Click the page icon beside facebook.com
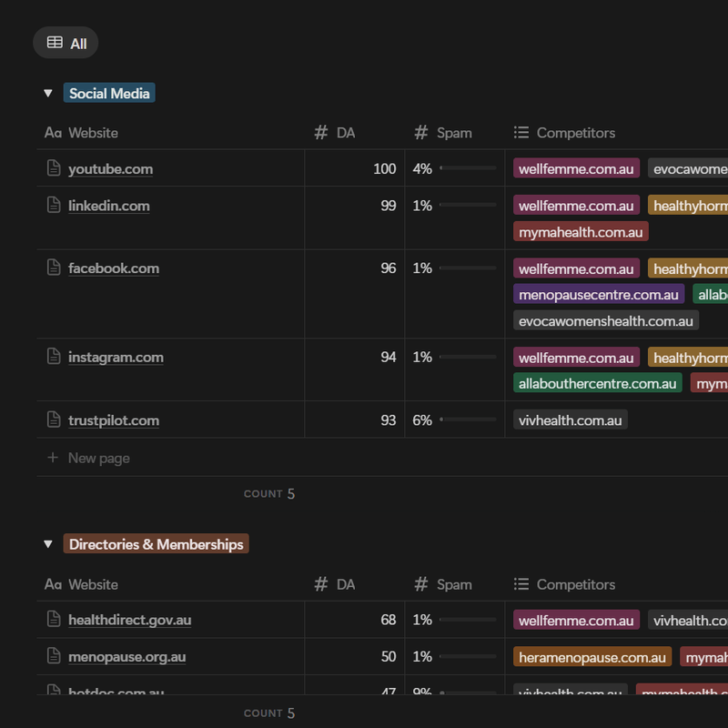Viewport: 728px width, 728px height. (x=54, y=268)
